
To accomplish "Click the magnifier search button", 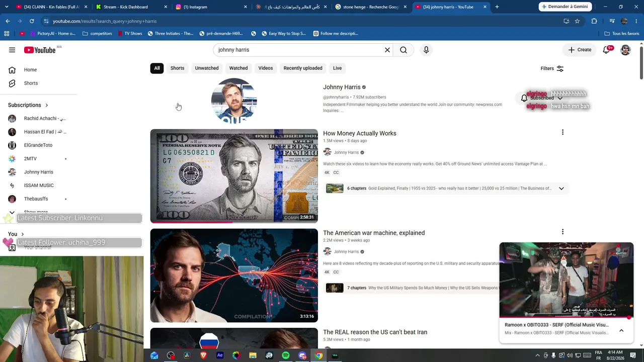I will (x=404, y=50).
